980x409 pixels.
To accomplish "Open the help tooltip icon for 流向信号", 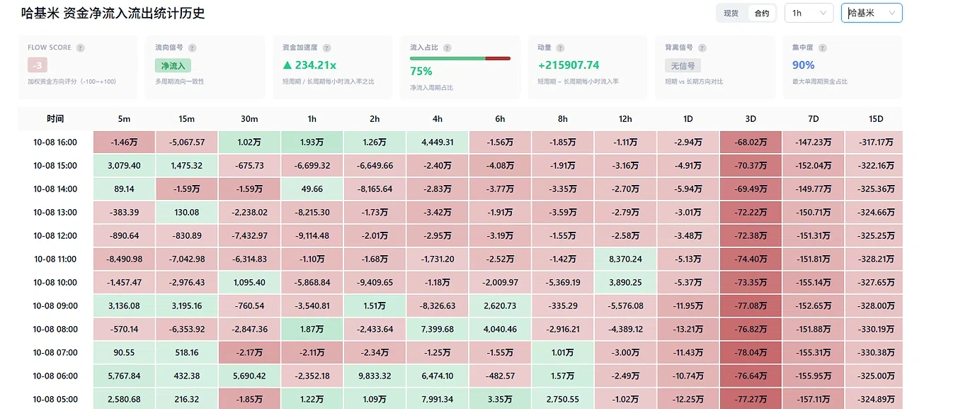I will click(193, 48).
